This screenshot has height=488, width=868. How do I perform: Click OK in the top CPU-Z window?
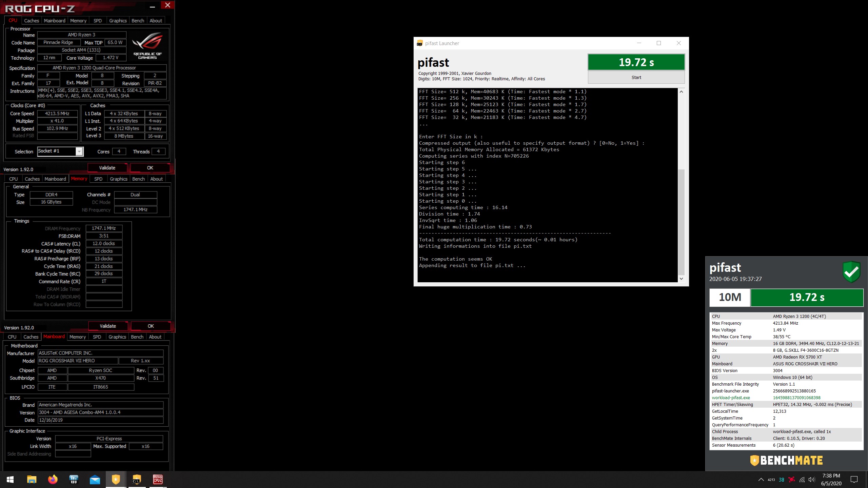150,168
